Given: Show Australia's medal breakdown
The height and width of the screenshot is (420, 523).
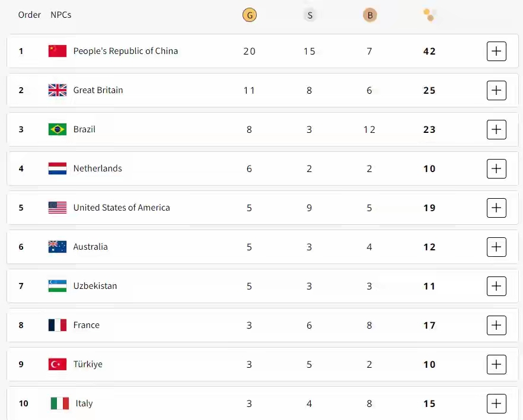Looking at the screenshot, I should pyautogui.click(x=496, y=247).
